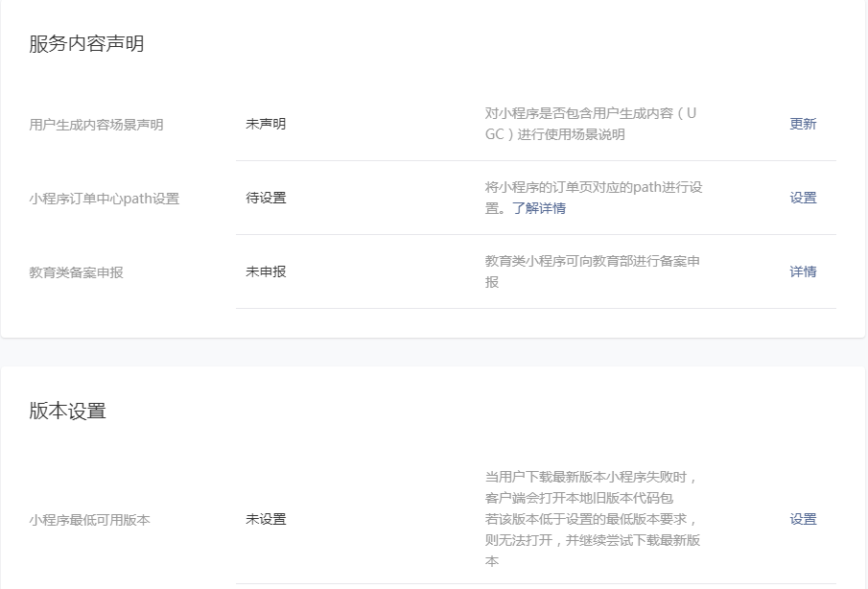The image size is (868, 589).
Task: Select the 版本设置 section heading
Action: click(x=67, y=412)
